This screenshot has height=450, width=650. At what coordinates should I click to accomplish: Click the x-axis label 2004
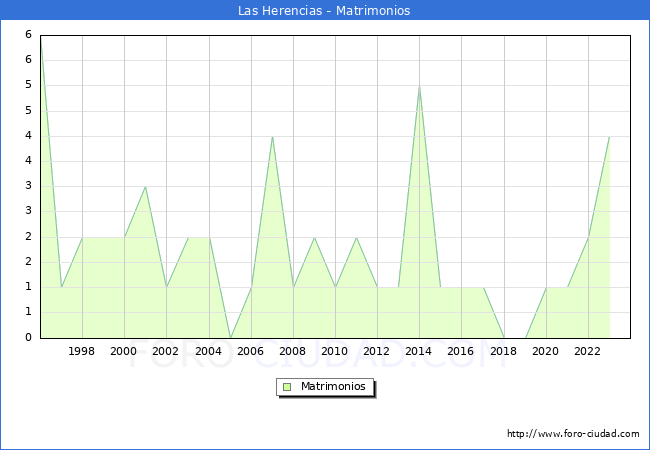(x=209, y=351)
